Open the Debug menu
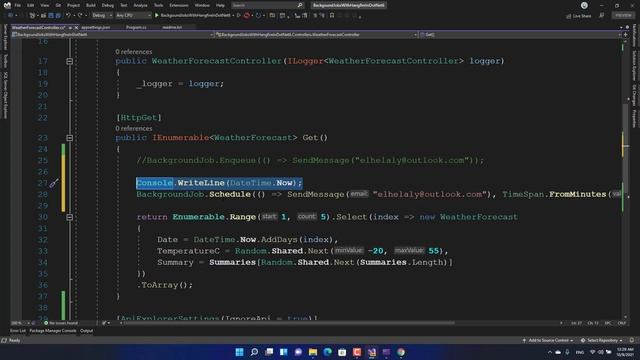640x360 pixels. click(108, 5)
